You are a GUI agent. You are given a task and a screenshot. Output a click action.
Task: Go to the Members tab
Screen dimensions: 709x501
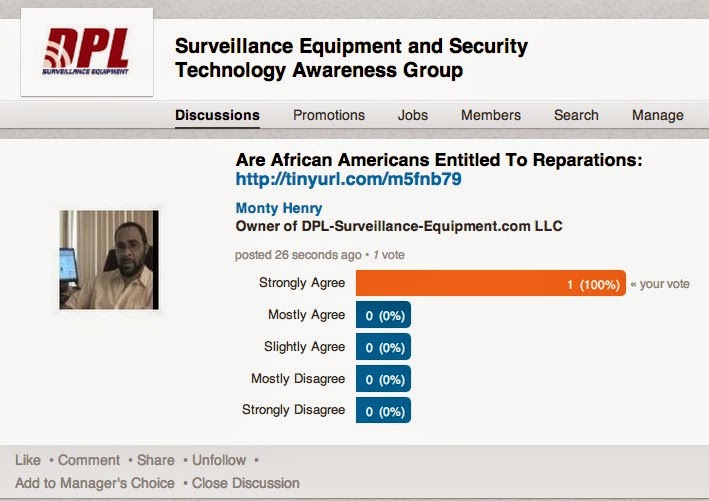click(x=490, y=115)
